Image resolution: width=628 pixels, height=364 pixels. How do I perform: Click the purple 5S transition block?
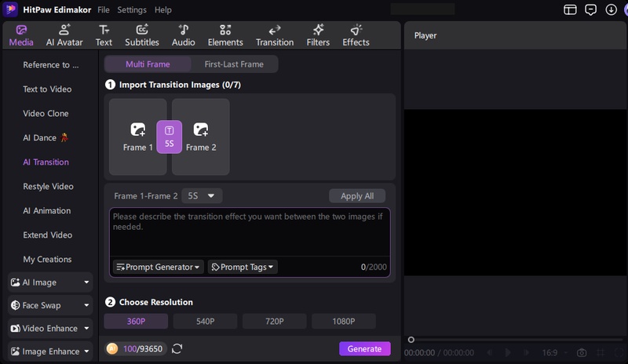click(x=169, y=136)
